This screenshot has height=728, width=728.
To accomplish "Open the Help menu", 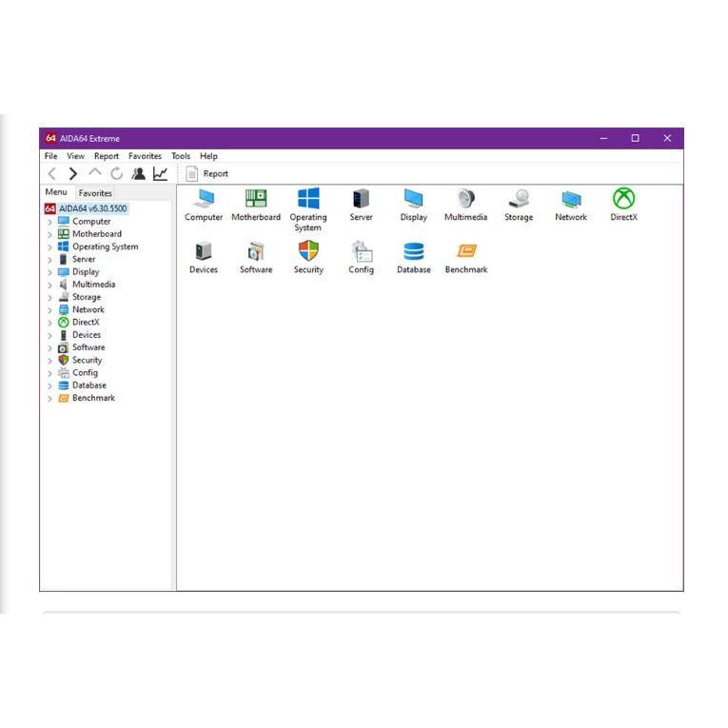I will pos(208,156).
